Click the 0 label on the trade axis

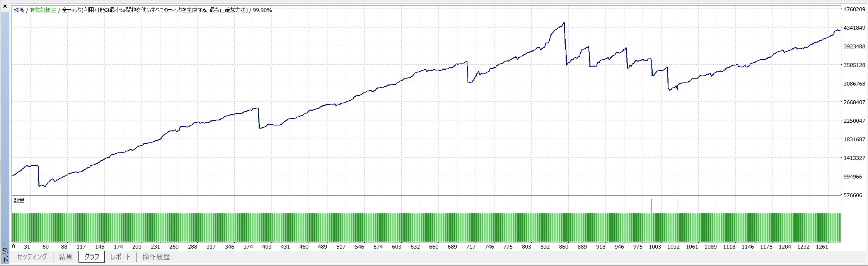pyautogui.click(x=14, y=247)
